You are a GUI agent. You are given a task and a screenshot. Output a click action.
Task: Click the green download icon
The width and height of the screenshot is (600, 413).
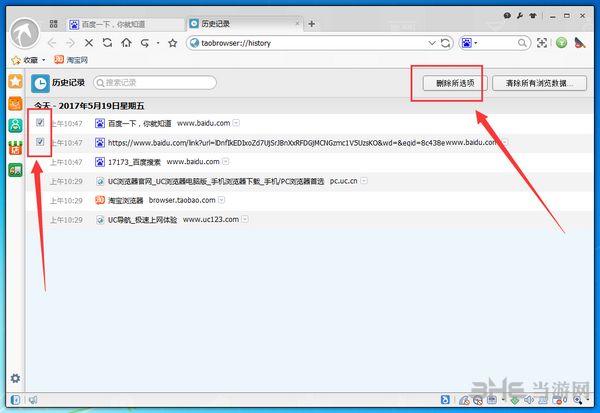point(562,43)
